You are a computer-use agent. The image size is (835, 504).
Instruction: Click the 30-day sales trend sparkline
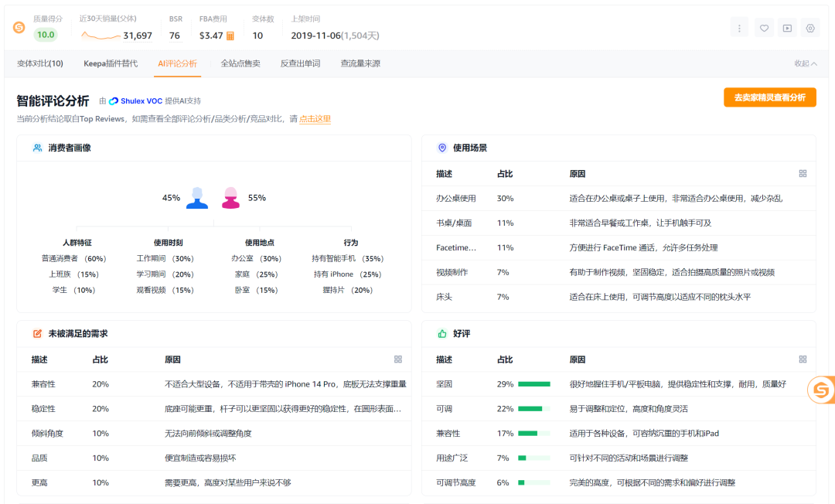click(101, 36)
